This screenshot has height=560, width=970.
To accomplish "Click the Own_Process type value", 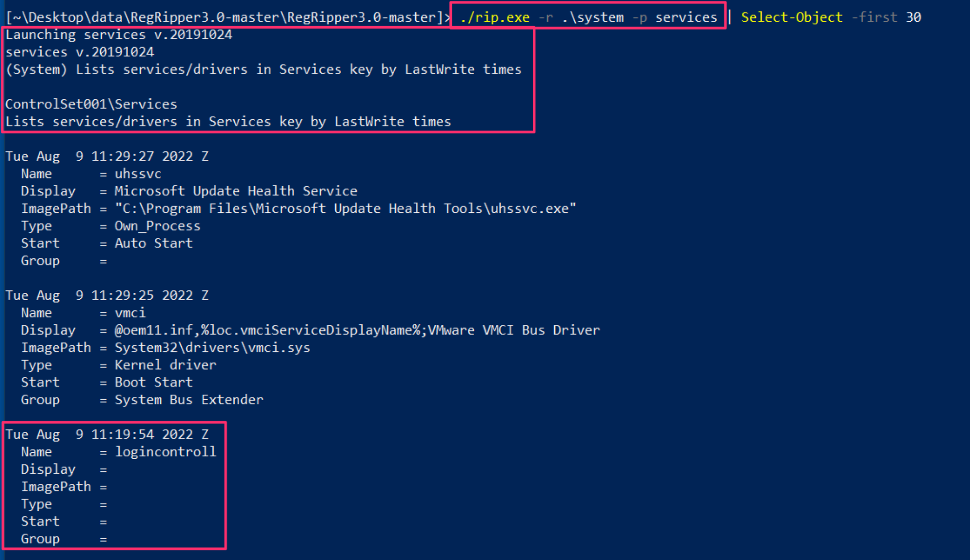I will [x=157, y=226].
